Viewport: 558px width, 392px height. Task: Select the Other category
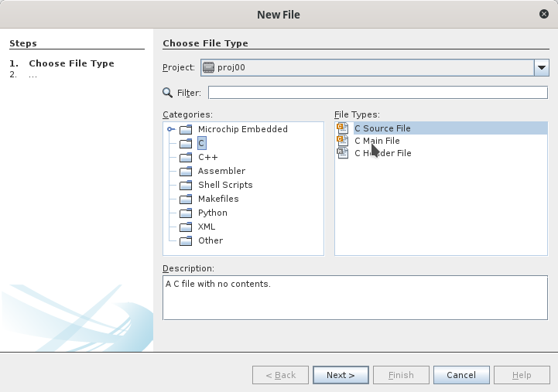coord(211,240)
